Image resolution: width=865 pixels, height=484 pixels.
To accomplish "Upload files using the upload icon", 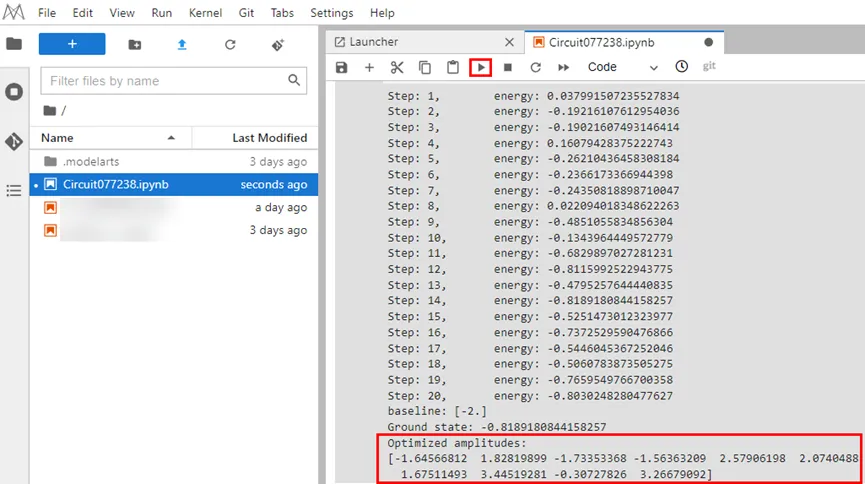I will pyautogui.click(x=182, y=45).
